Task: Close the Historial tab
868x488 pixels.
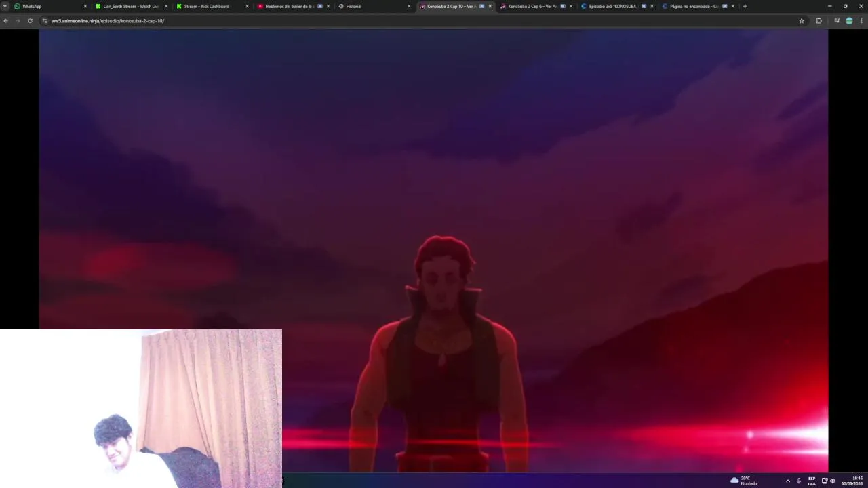Action: (x=409, y=6)
